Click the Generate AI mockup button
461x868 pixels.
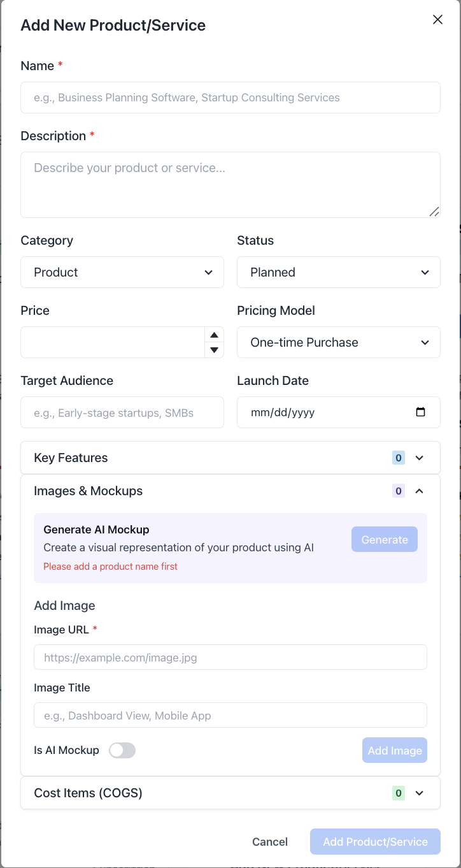tap(385, 539)
